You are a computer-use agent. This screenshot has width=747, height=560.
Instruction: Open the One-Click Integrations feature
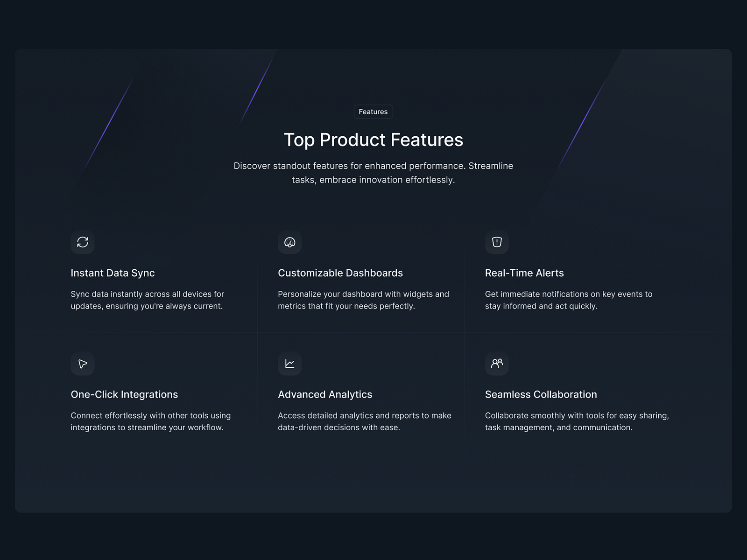124,394
